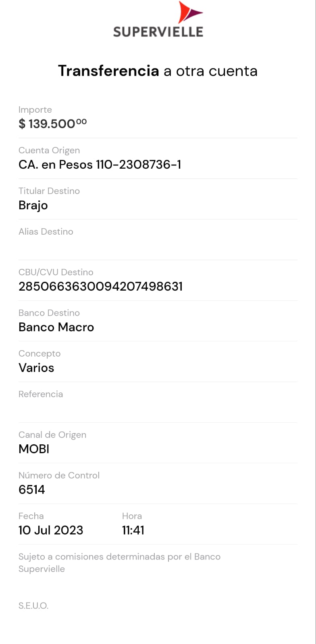The image size is (316, 644).
Task: Click the Número de Control label
Action: [59, 475]
